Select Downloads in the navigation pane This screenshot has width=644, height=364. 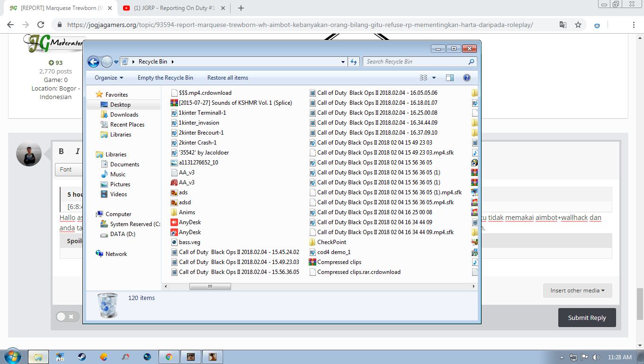[x=124, y=115]
